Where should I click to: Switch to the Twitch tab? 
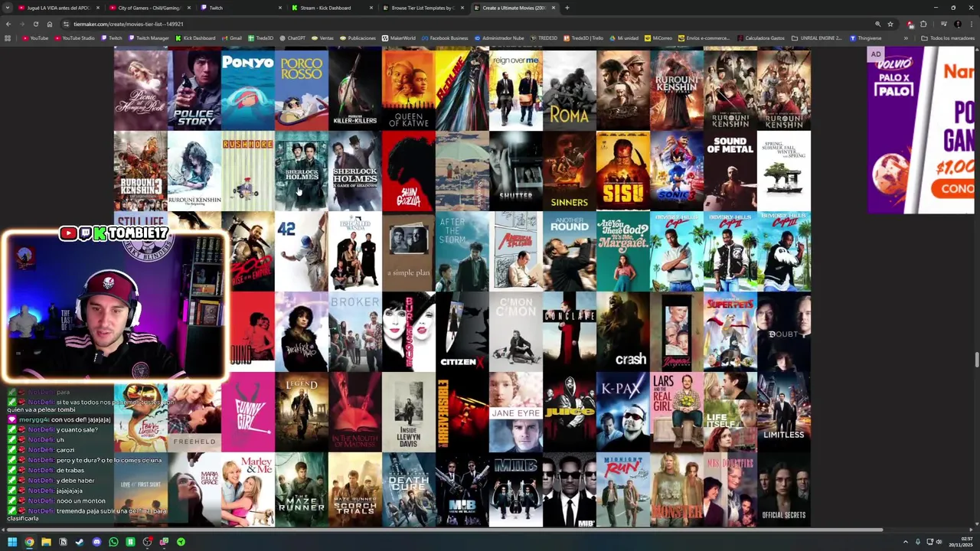240,8
